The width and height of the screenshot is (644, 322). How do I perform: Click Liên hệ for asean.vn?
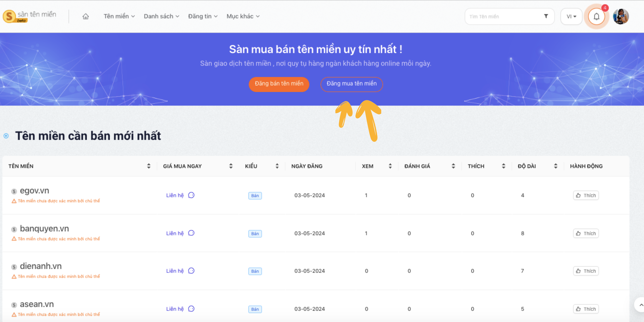click(x=175, y=309)
